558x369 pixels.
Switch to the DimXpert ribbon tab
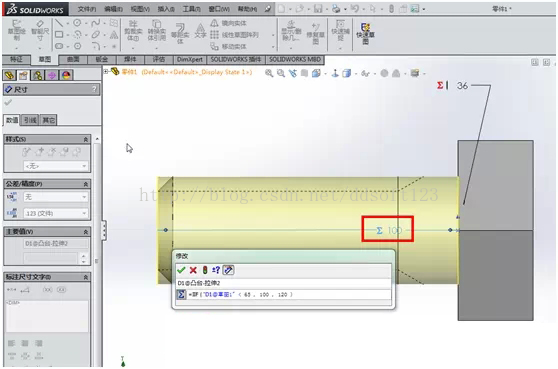189,59
